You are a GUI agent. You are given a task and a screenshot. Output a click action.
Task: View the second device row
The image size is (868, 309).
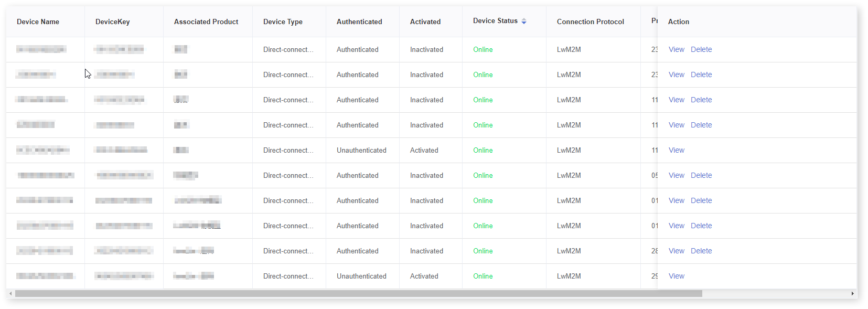[x=676, y=74]
